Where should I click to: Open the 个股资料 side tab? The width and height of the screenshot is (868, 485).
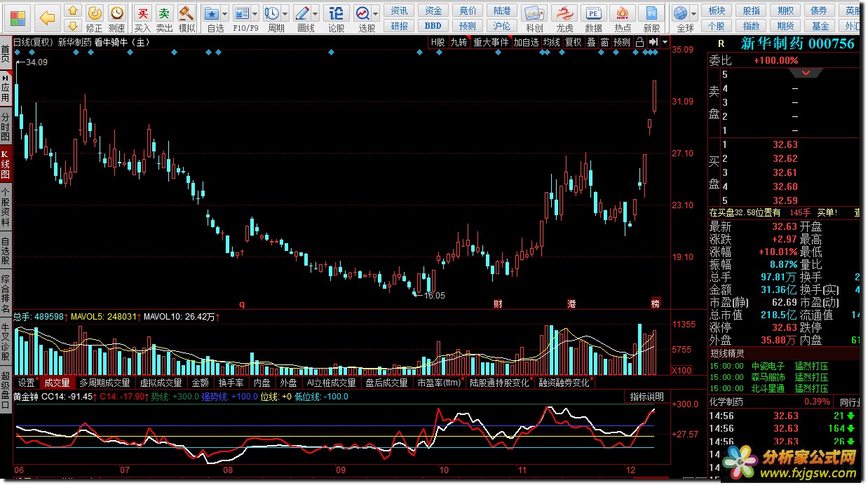point(6,207)
